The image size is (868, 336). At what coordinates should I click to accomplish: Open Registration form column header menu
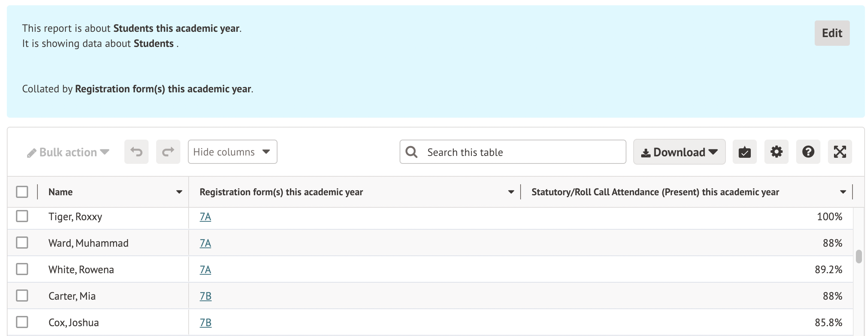(511, 192)
